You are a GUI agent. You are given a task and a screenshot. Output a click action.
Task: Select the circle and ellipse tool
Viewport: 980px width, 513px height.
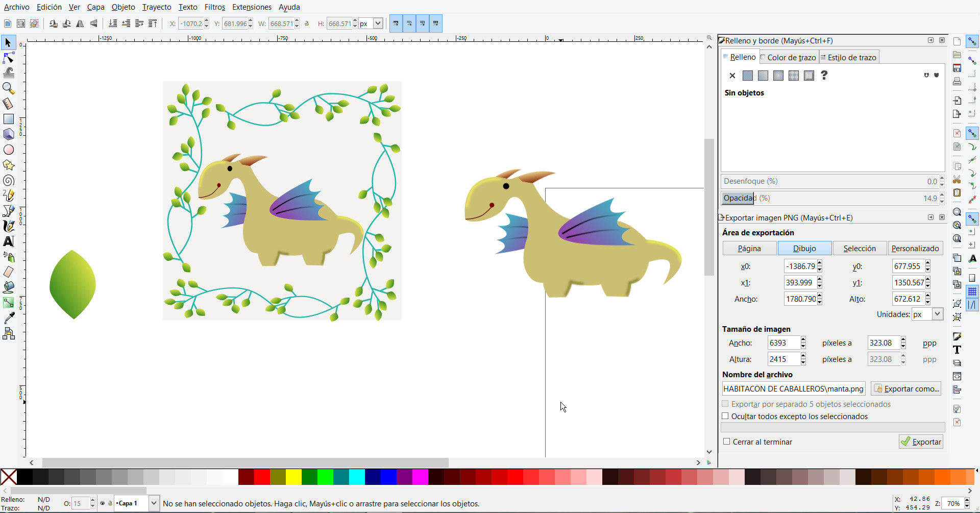pyautogui.click(x=9, y=150)
